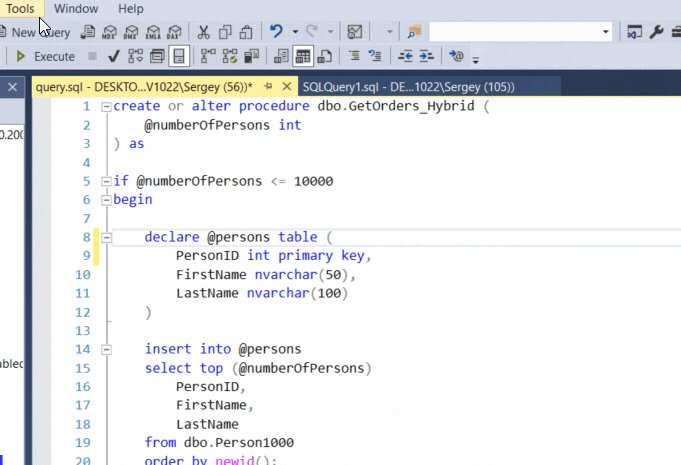
Task: Open the Query Options dialog icon
Action: [x=157, y=56]
